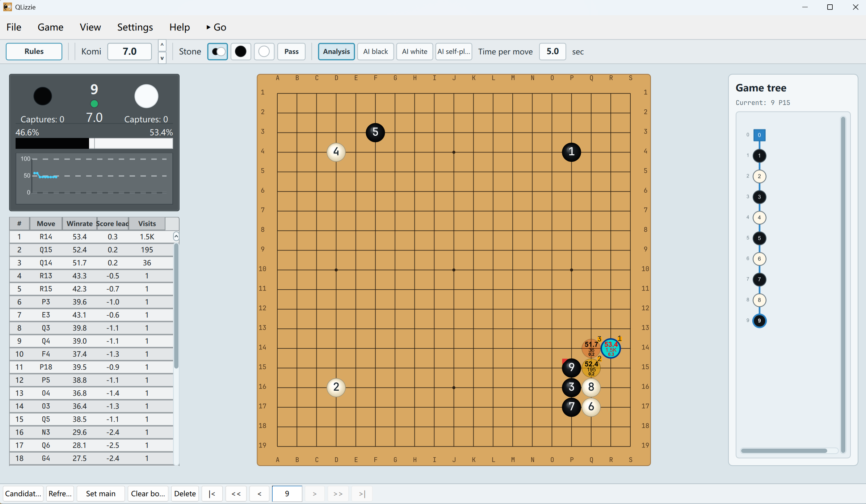Click the Pass button

[x=291, y=51]
